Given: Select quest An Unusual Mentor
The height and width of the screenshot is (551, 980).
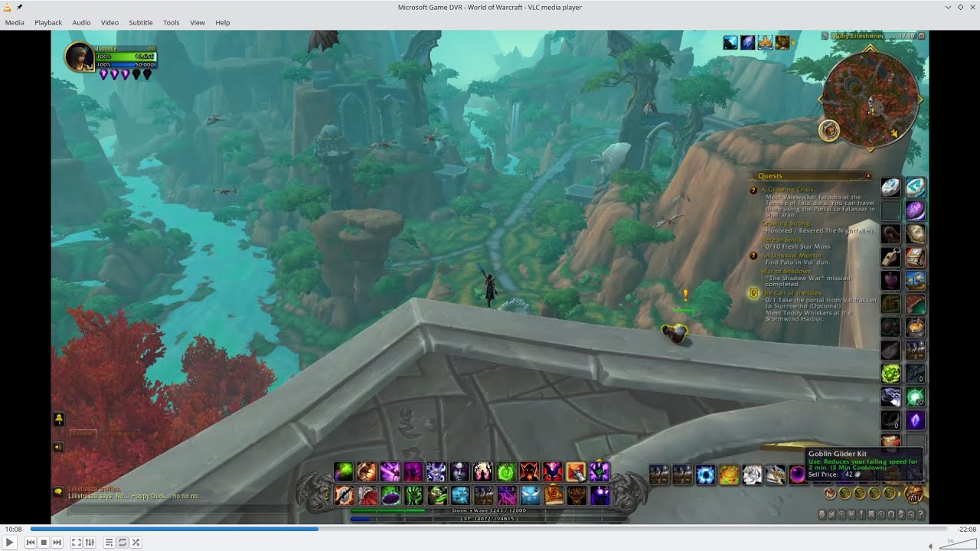Looking at the screenshot, I should [792, 256].
